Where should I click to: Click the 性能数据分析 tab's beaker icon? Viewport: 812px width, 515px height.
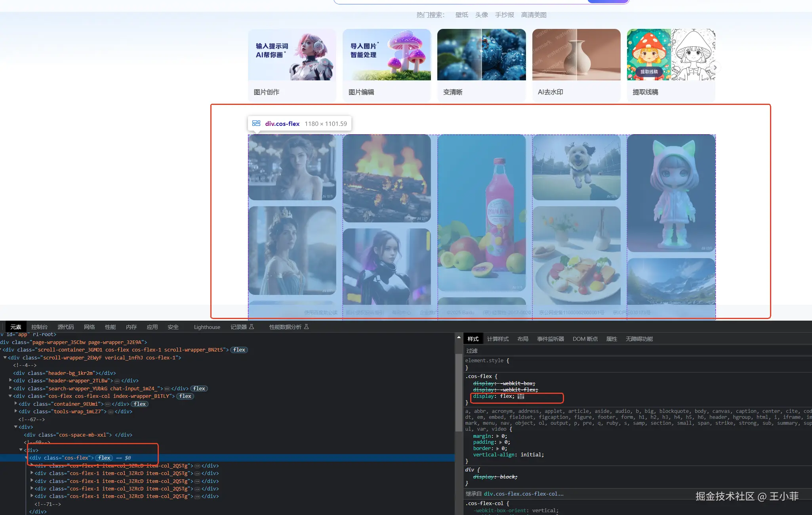coord(306,327)
